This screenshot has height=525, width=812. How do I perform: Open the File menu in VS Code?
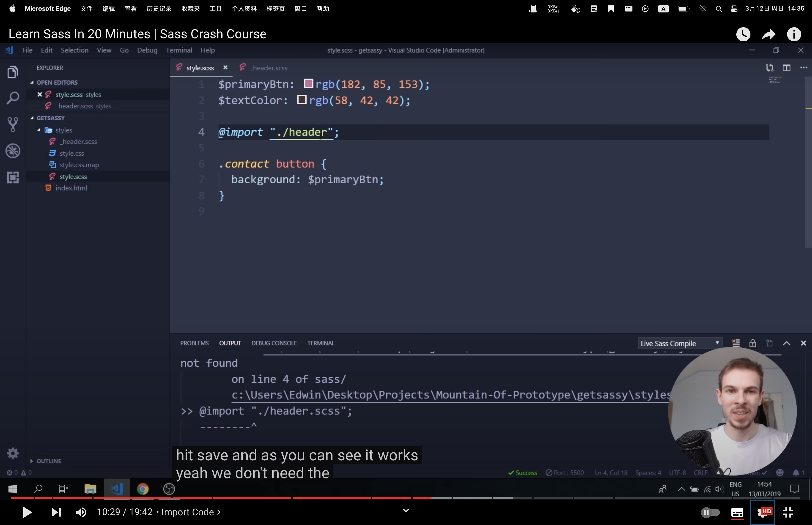click(x=27, y=51)
